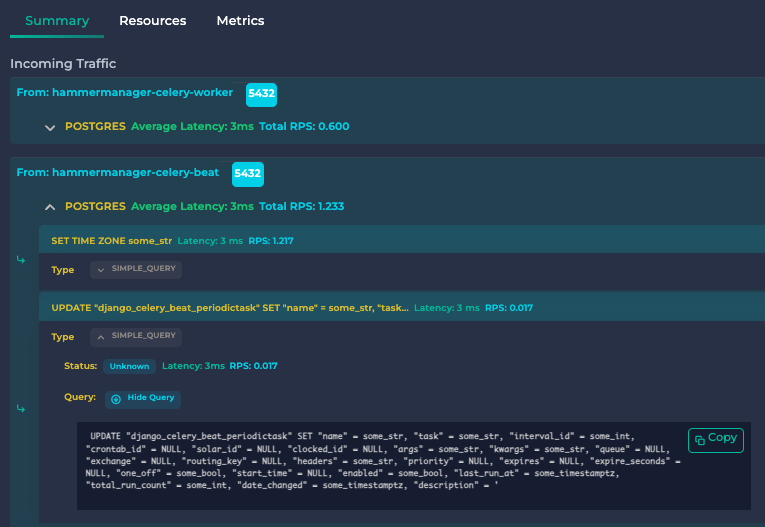
Task: Click the SQL query code block
Action: coord(414,466)
